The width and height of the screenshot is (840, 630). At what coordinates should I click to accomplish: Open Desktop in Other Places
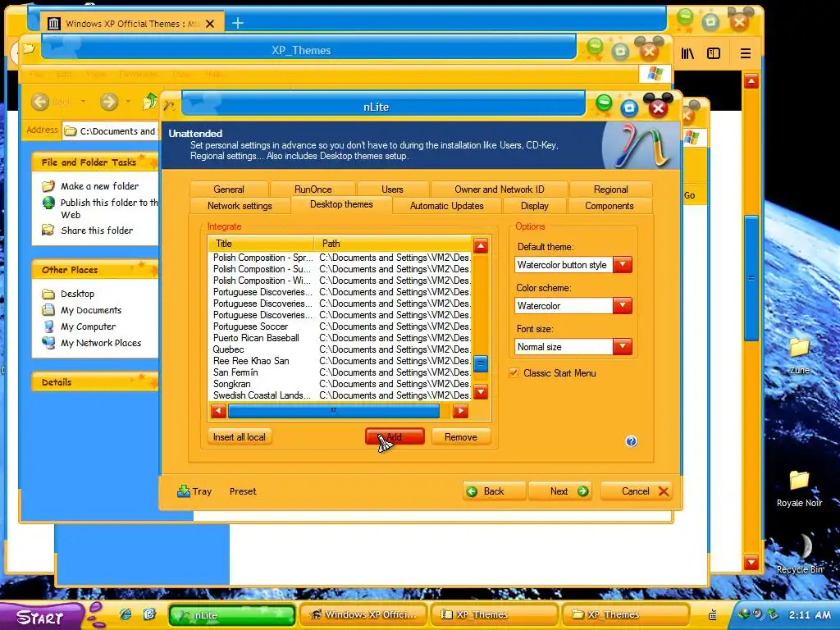coord(77,294)
